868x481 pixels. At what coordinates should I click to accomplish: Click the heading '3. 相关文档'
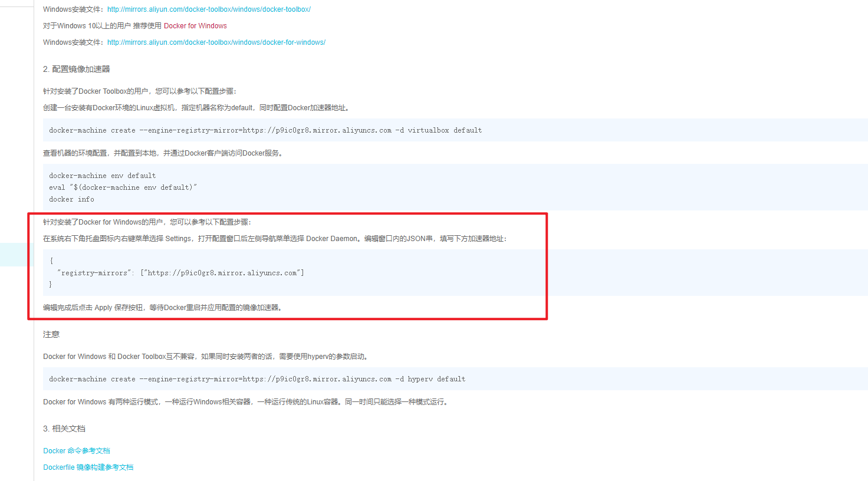tap(64, 429)
